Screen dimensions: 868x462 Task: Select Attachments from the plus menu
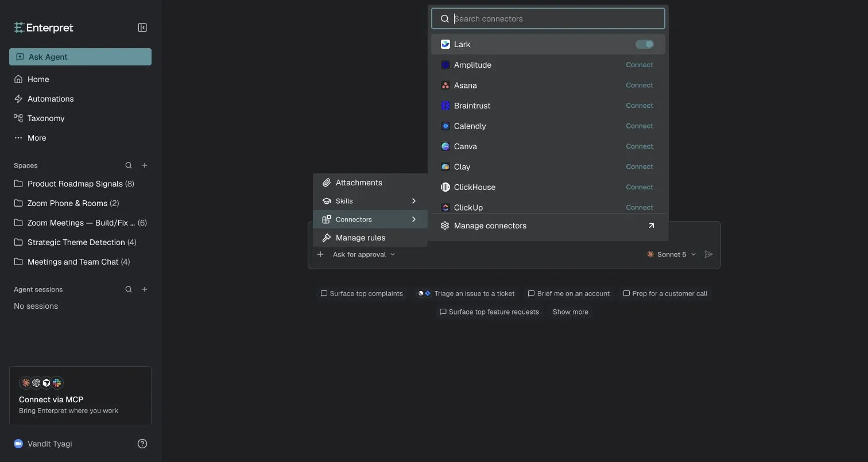click(x=370, y=183)
